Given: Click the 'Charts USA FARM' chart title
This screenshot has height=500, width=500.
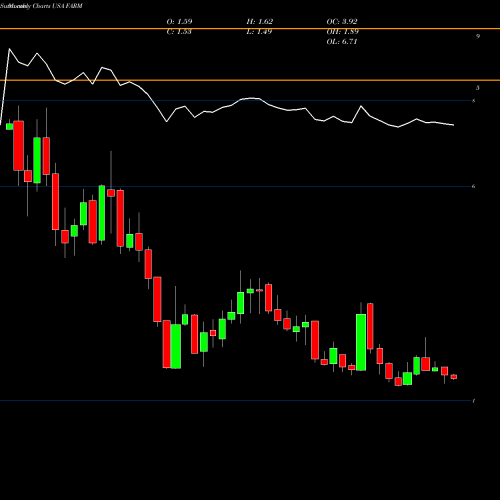Looking at the screenshot, I should pyautogui.click(x=57, y=6).
